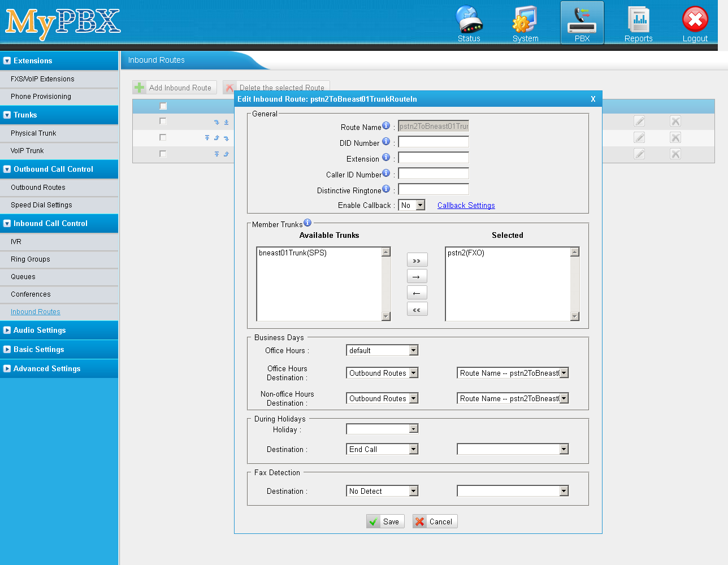Move third route up one position
728x565 pixels.
[226, 154]
